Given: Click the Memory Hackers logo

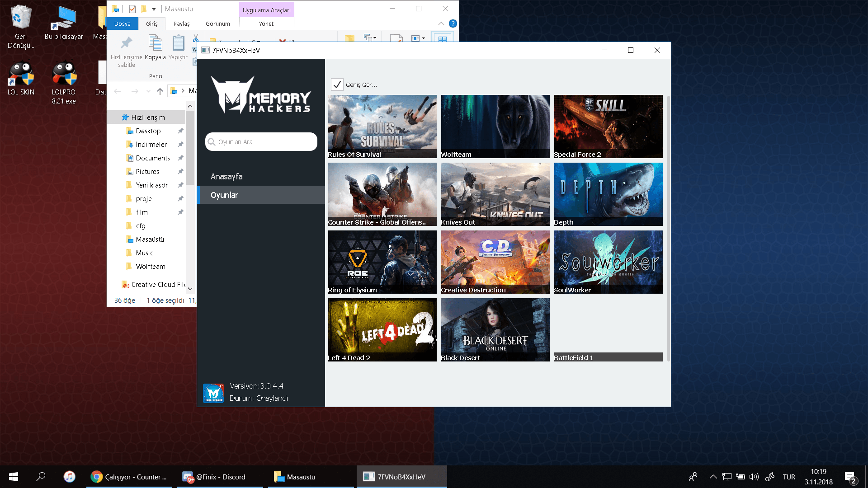Looking at the screenshot, I should 261,95.
